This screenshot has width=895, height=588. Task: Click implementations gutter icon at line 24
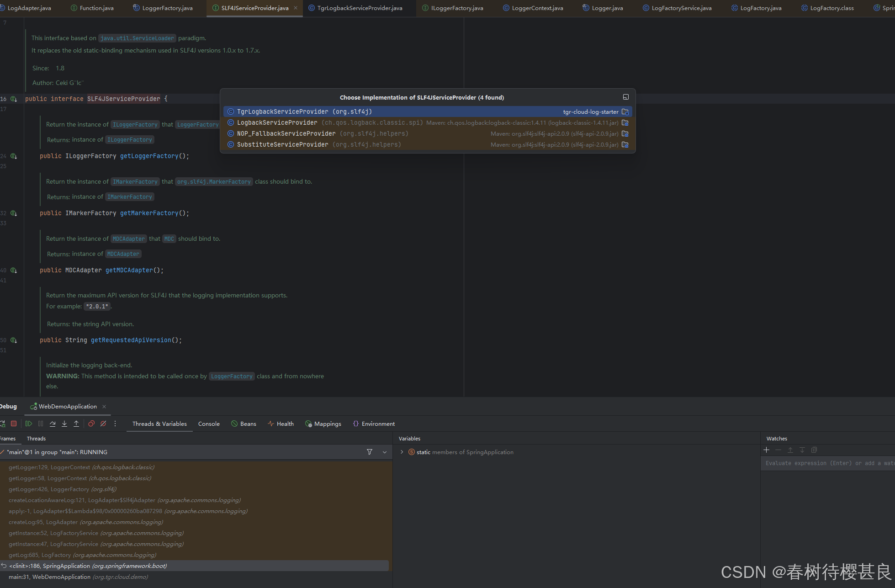click(x=14, y=156)
